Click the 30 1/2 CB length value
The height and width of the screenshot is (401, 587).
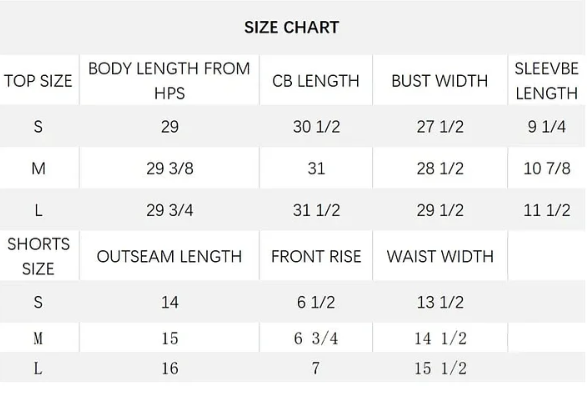coord(316,127)
